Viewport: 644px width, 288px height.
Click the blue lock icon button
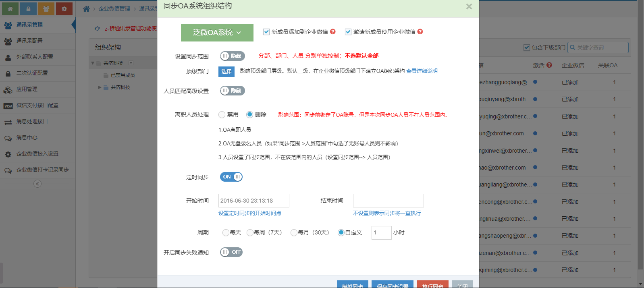pos(28,8)
